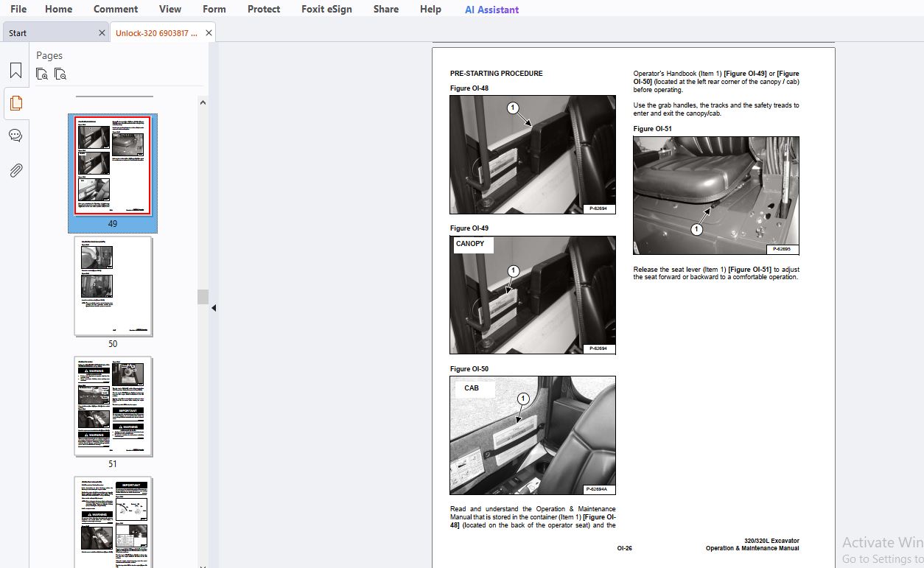The height and width of the screenshot is (568, 924).
Task: Open the AI Assistant tab
Action: [491, 10]
